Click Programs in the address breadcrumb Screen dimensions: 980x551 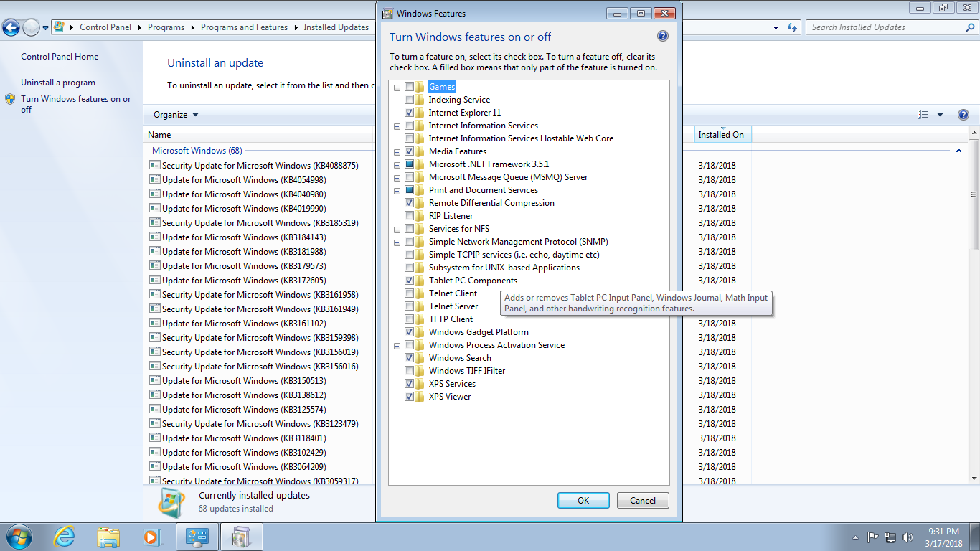click(x=166, y=27)
